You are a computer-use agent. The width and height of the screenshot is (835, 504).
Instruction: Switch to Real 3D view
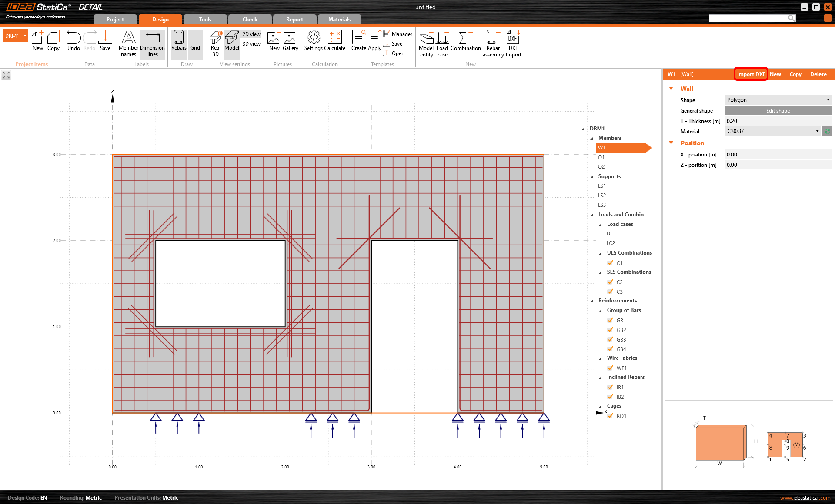pyautogui.click(x=215, y=43)
